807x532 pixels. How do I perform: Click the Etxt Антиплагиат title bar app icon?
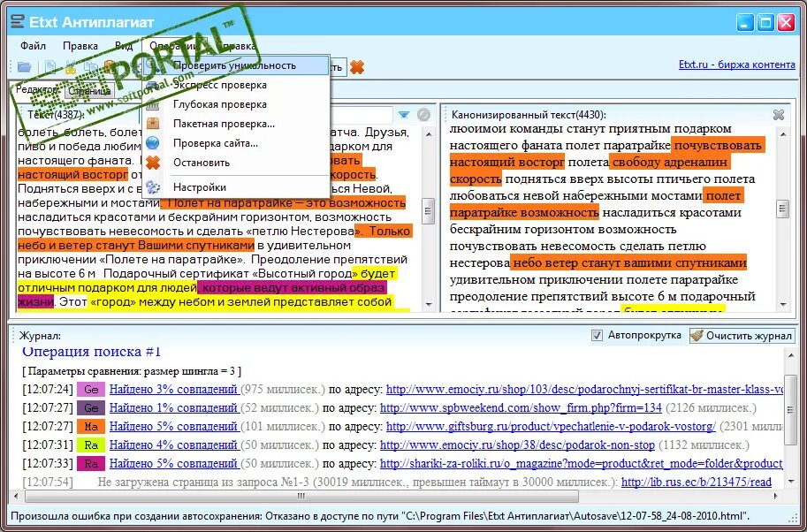[x=18, y=22]
